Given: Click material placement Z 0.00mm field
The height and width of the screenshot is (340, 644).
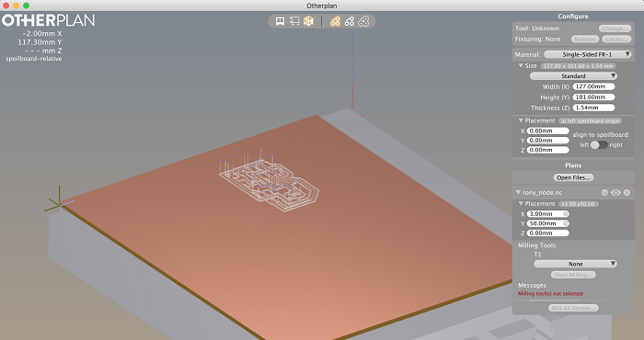Looking at the screenshot, I should (x=548, y=150).
